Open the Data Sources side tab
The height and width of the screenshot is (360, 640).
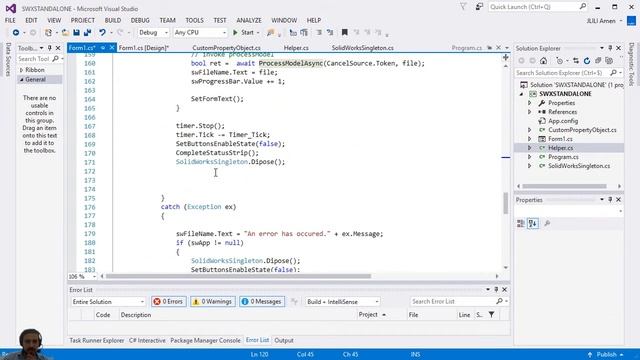[x=8, y=59]
